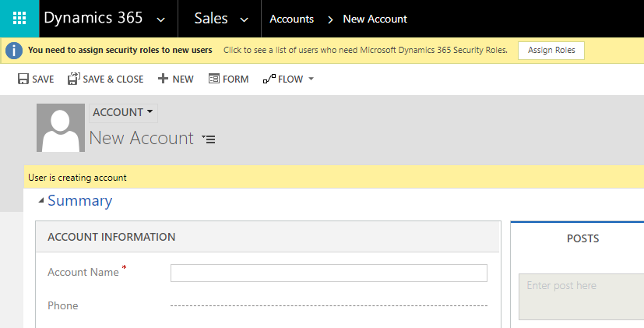Screen dimensions: 644x328
Task: Click the SAVE command label
Action: coord(43,79)
